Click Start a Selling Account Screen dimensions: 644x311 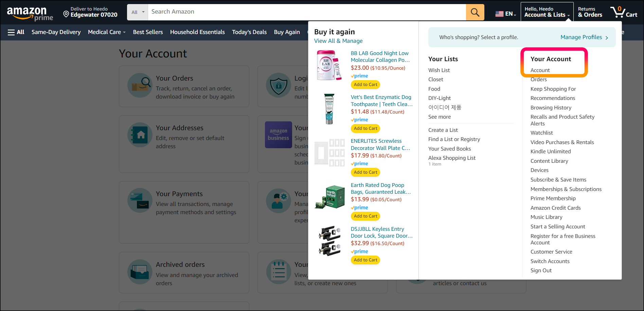coord(558,226)
